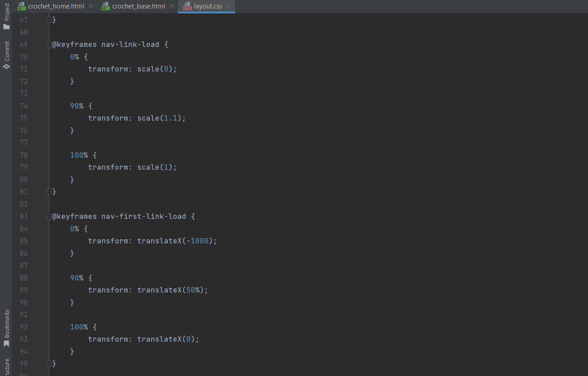The height and width of the screenshot is (376, 588).
Task: Click the CSS file icon on layout.css tab
Action: tap(187, 6)
